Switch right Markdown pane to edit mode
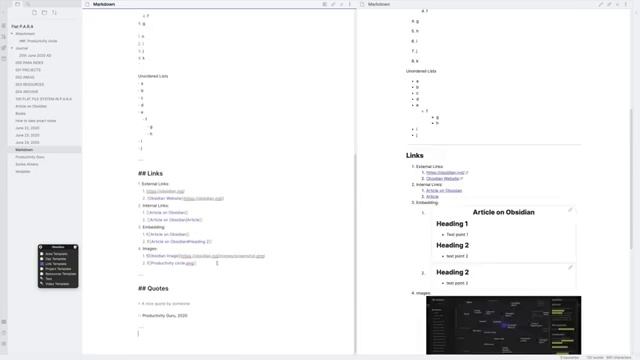640x360 pixels. (601, 4)
